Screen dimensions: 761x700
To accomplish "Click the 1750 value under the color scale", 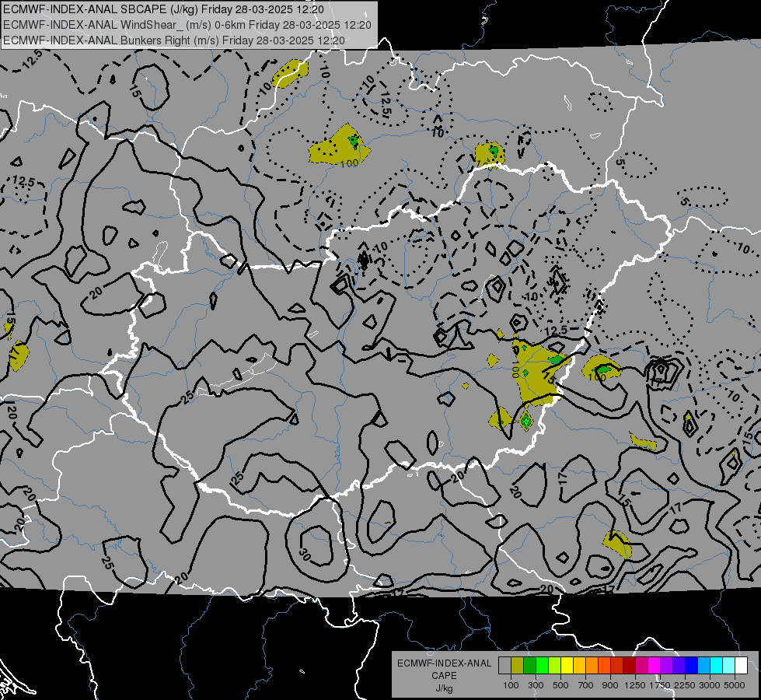I will pyautogui.click(x=660, y=685).
